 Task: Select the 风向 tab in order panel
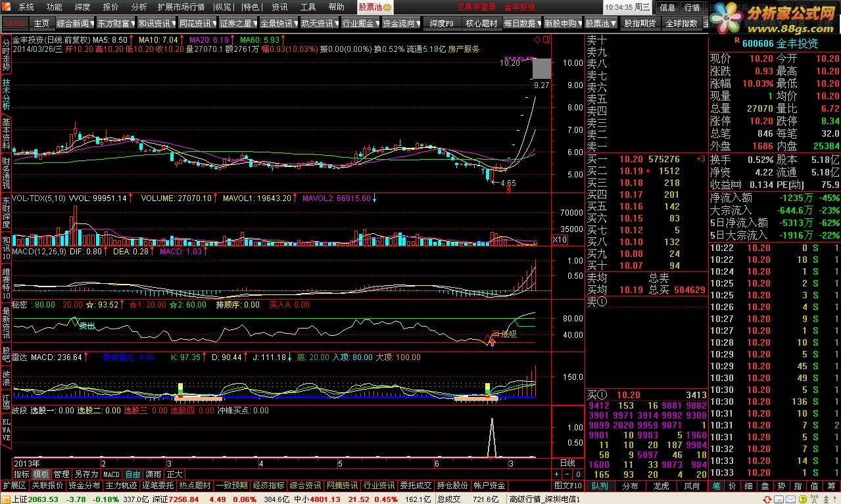coord(691,486)
